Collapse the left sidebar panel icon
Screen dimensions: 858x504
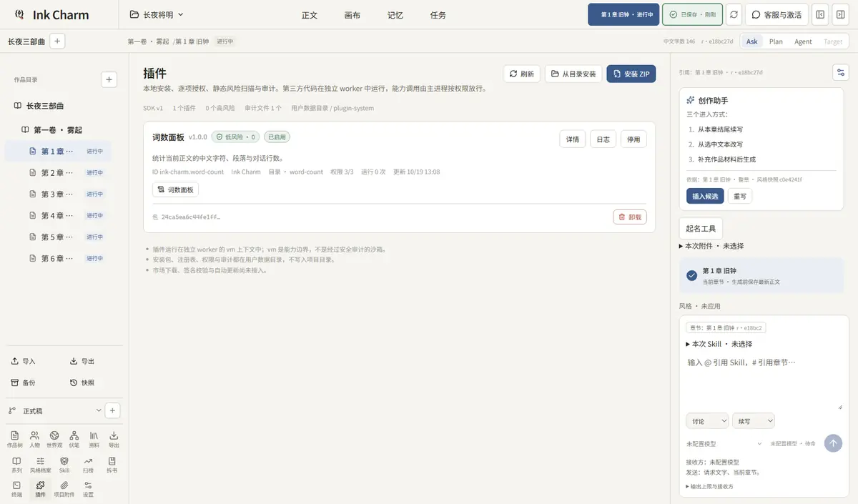pos(820,14)
